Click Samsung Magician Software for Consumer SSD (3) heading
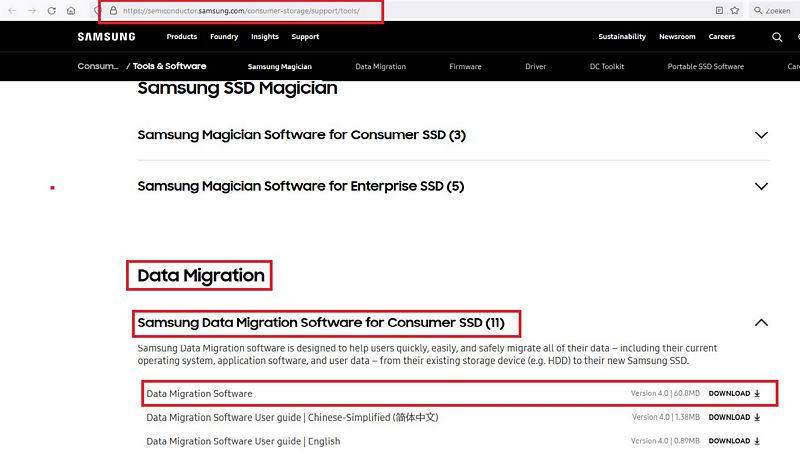 click(302, 135)
